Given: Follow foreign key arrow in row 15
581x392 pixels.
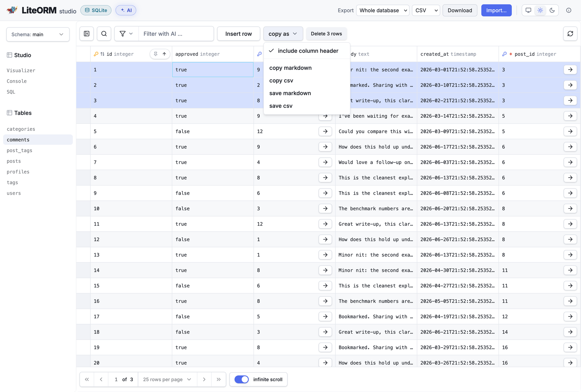Looking at the screenshot, I should click(325, 286).
